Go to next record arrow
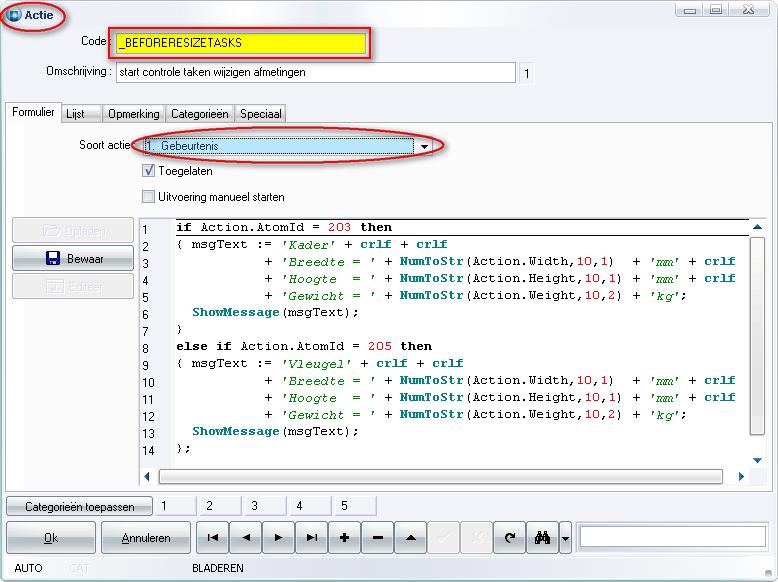 tap(278, 537)
